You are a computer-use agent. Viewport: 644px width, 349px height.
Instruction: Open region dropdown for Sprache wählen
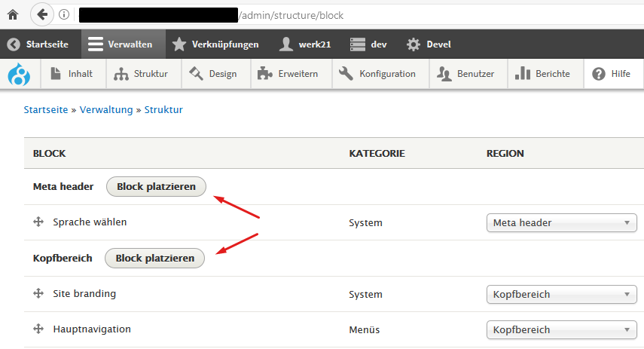561,222
